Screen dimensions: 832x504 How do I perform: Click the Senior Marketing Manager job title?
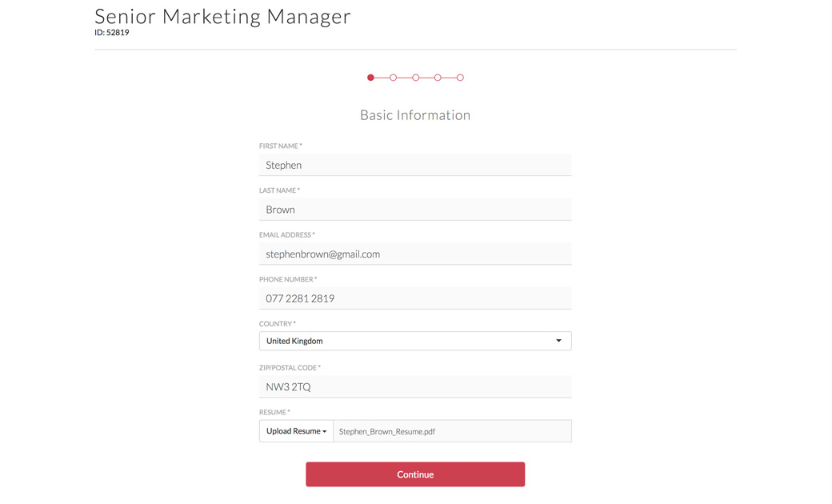click(222, 16)
